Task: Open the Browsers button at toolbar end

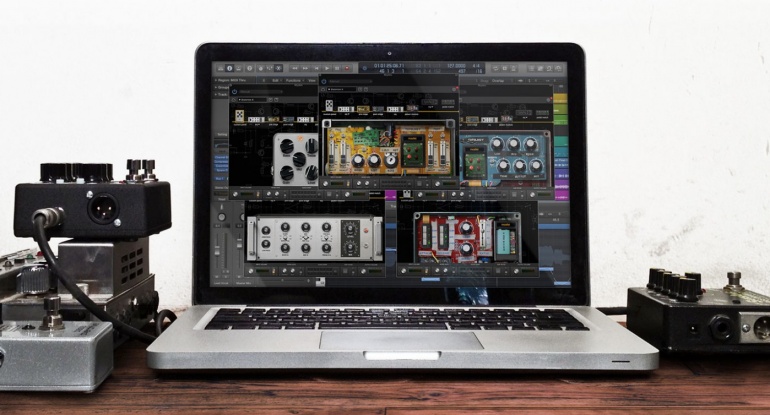Action: [558, 68]
